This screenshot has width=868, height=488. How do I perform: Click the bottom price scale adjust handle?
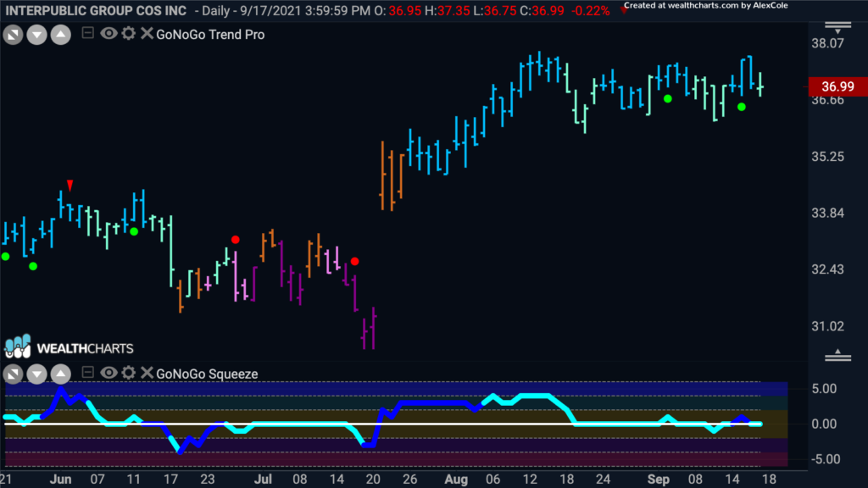click(x=837, y=355)
